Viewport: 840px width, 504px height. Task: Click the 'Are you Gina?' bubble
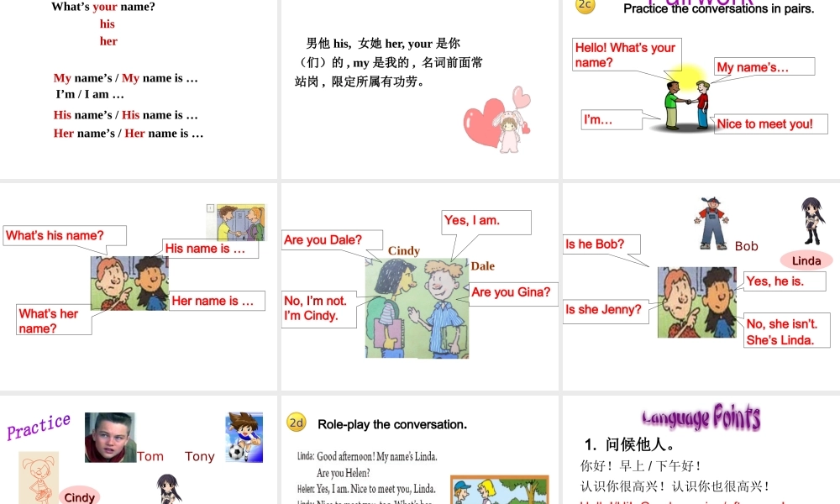513,294
